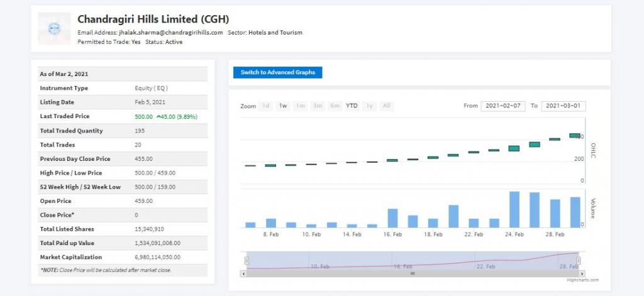Click the OHLC axis label
The image size is (644, 296).
[592, 151]
